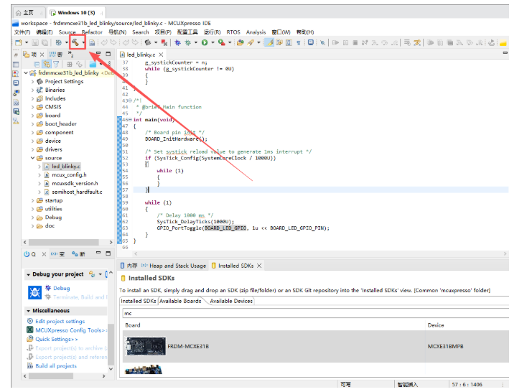This screenshot has width=532, height=392.
Task: Click the SDK filter field containing 'mc'
Action: 315,313
